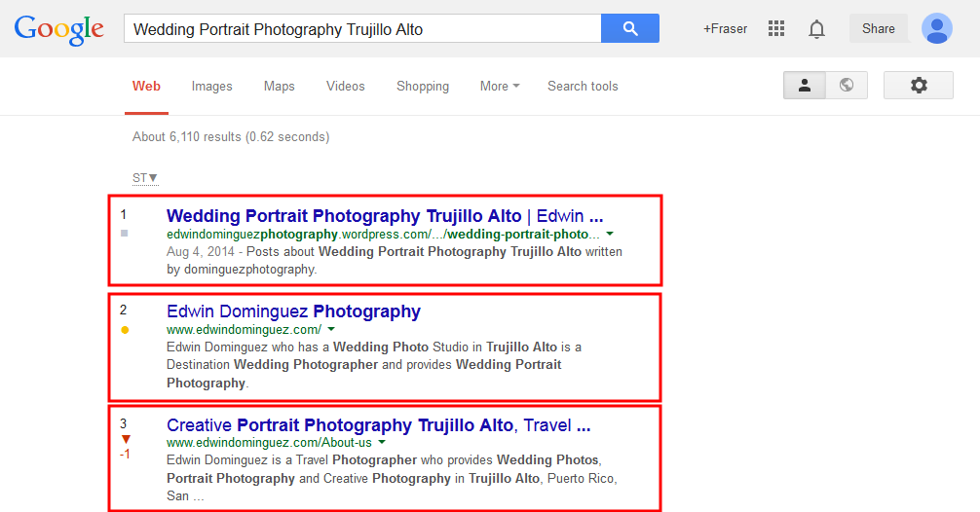This screenshot has width=980, height=512.
Task: Open the Google apps grid icon
Action: 776,29
